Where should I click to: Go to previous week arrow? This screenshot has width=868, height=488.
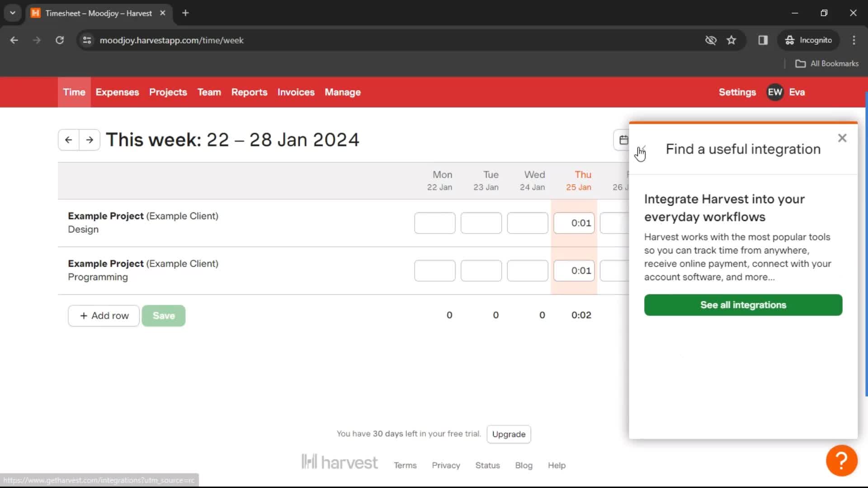(x=69, y=140)
